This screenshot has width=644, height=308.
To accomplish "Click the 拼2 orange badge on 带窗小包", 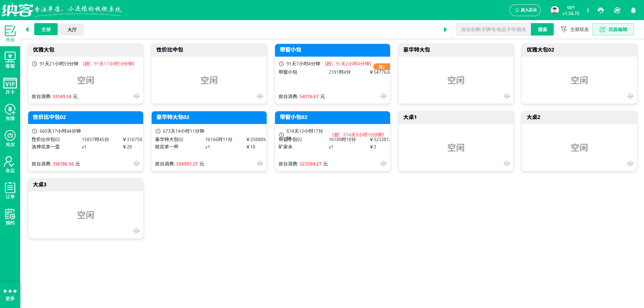I will click(382, 67).
